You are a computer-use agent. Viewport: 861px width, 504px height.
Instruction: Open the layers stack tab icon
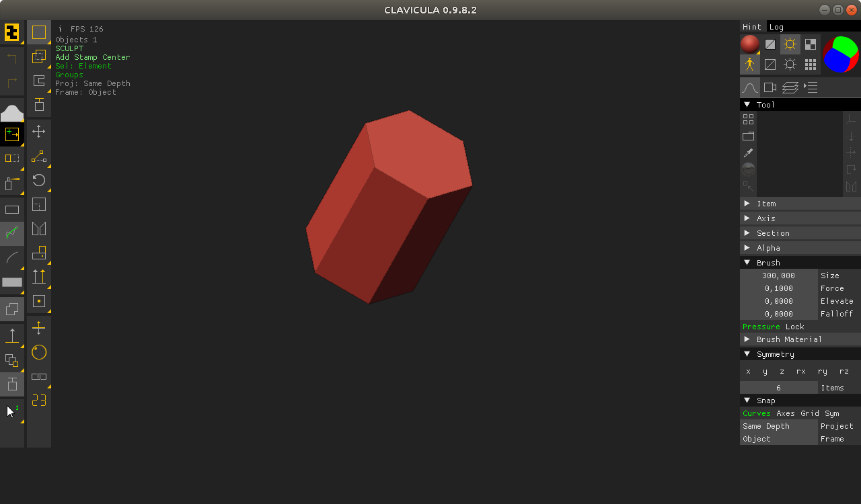[x=790, y=87]
